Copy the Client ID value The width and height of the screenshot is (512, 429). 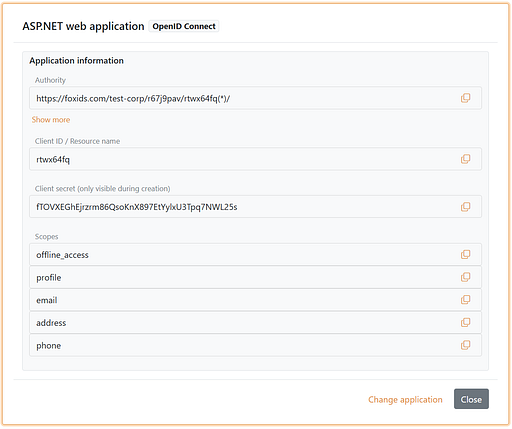click(x=465, y=159)
